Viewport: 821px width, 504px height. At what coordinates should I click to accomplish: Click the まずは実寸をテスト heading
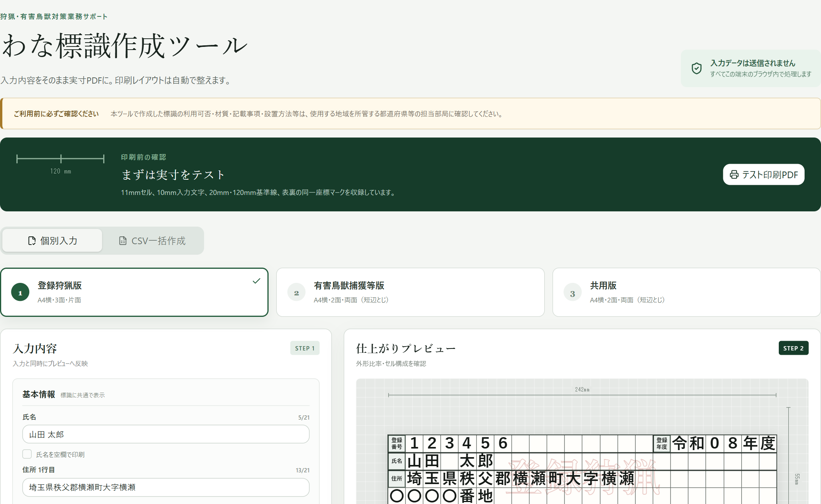tap(173, 175)
